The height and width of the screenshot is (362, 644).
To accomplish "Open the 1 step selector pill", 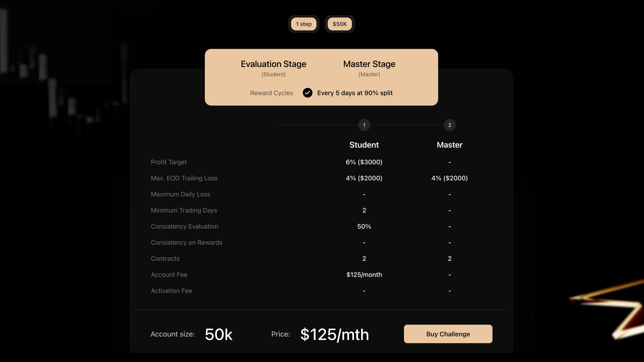I will click(x=304, y=24).
